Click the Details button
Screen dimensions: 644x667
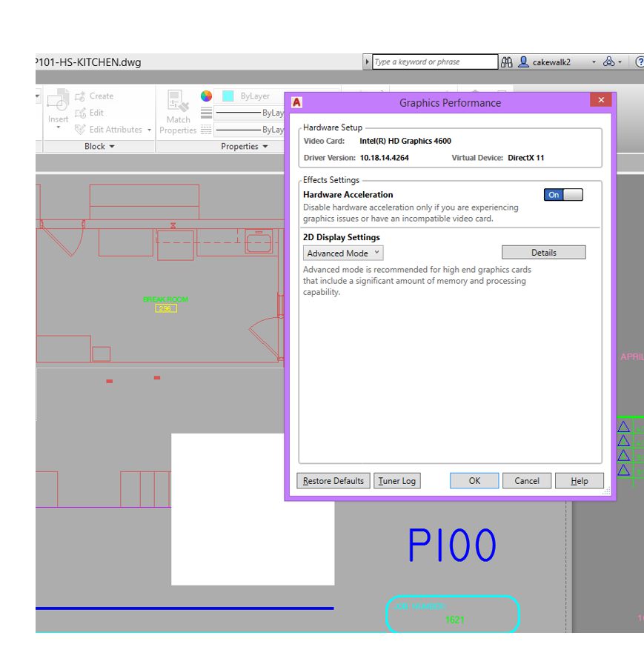543,252
